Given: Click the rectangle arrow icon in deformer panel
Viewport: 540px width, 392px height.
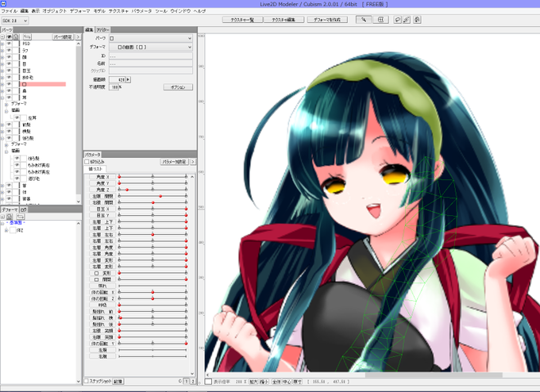Looking at the screenshot, I should pos(21,217).
